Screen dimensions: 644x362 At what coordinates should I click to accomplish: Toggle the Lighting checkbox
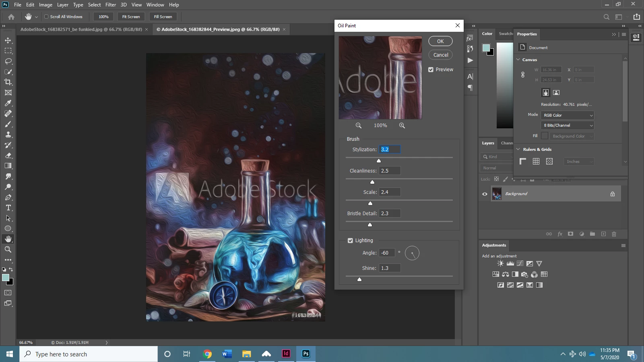350,241
